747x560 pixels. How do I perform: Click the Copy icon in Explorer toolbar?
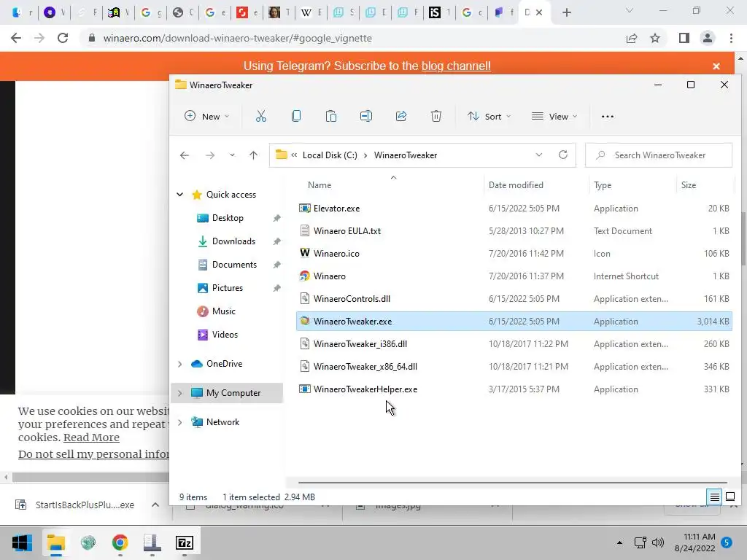tap(296, 116)
